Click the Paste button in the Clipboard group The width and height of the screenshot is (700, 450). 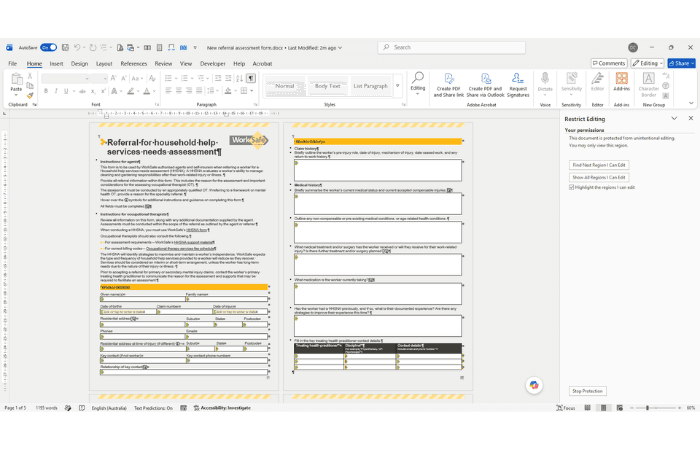17,83
